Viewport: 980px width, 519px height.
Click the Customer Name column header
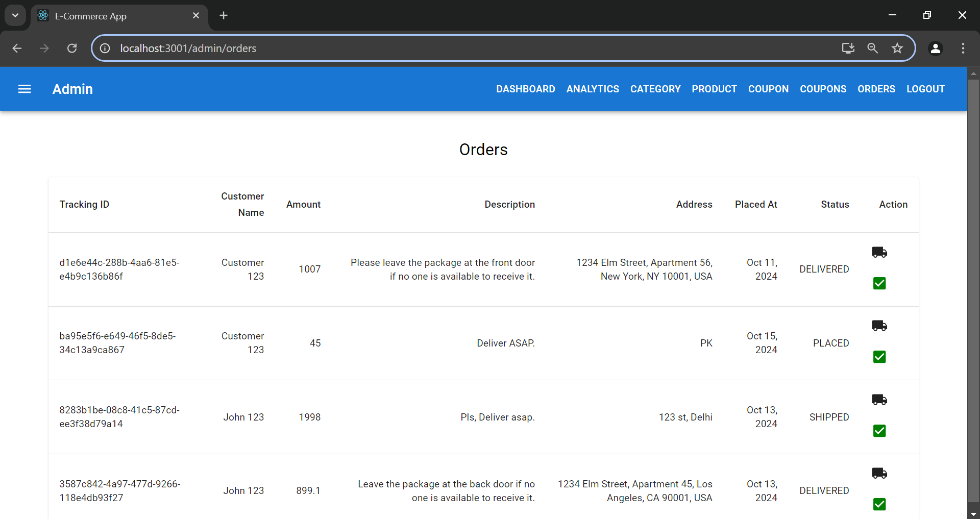tap(242, 204)
